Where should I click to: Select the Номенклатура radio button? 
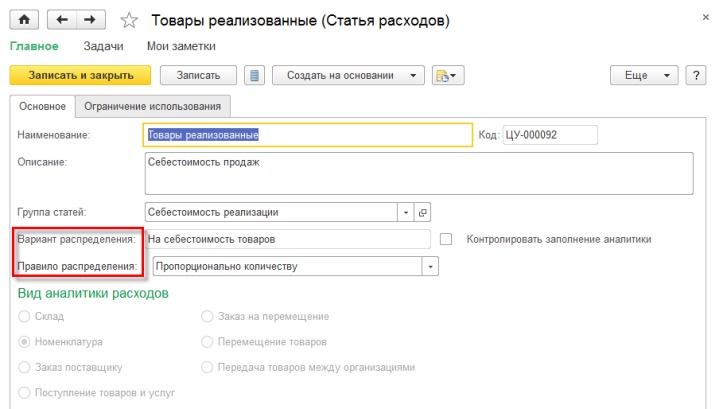point(24,342)
